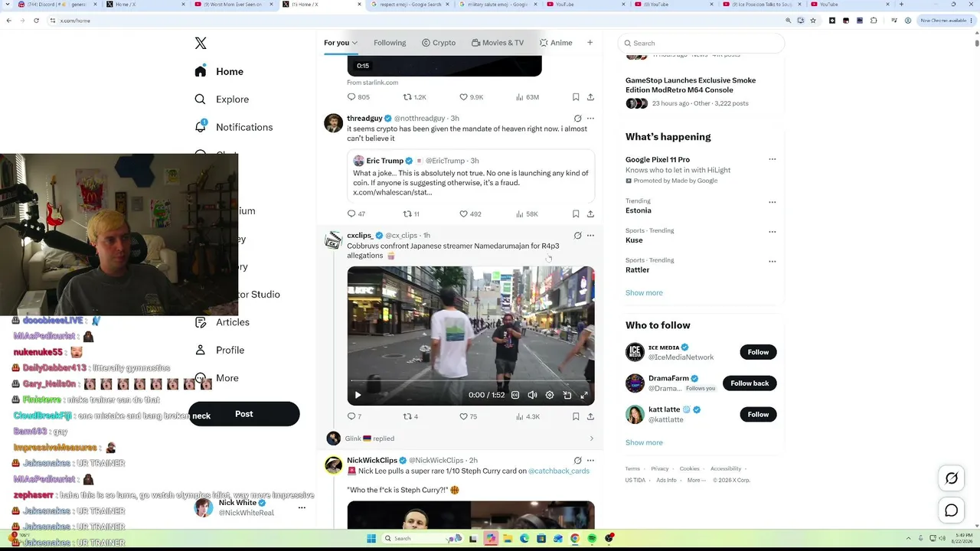Viewport: 980px width, 551px height.
Task: Show more trends under What's happening
Action: (x=644, y=293)
